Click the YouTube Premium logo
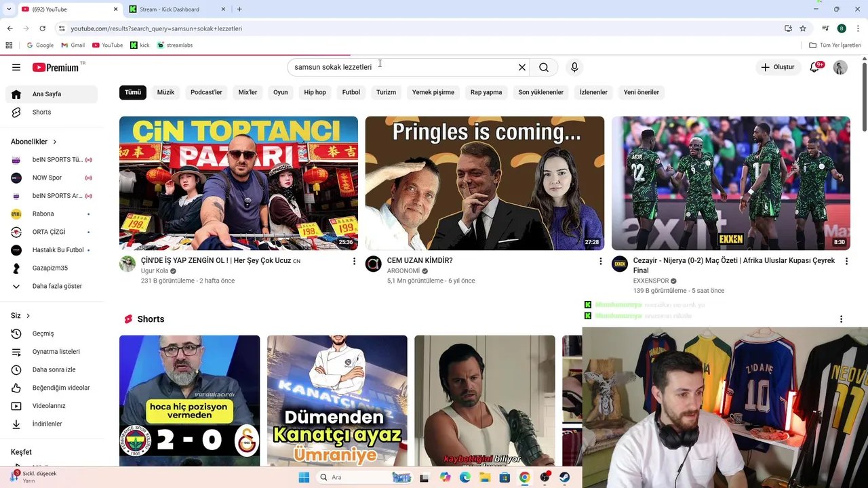 tap(56, 67)
